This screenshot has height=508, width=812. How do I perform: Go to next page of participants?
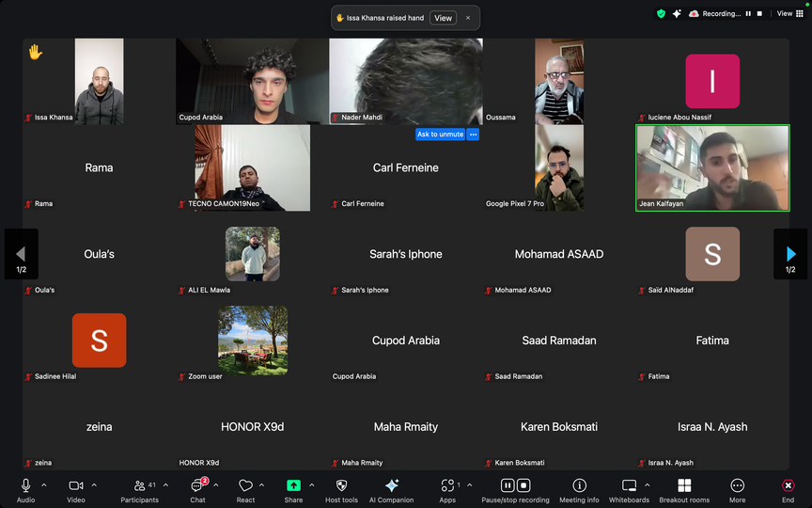790,254
